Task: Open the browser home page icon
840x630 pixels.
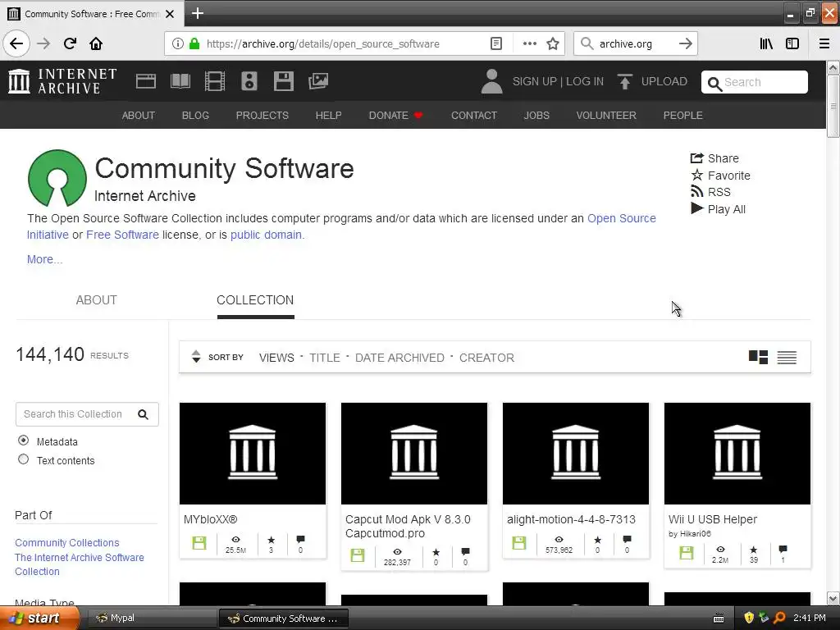Action: pyautogui.click(x=96, y=43)
